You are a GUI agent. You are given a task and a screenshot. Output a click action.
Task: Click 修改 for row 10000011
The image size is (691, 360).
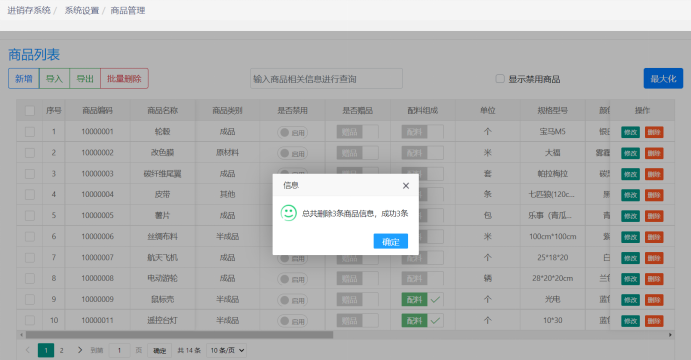coord(630,321)
